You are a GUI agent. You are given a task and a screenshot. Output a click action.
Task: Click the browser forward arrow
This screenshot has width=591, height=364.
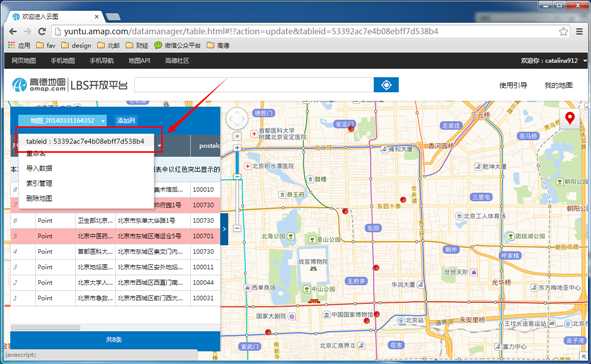pos(28,31)
